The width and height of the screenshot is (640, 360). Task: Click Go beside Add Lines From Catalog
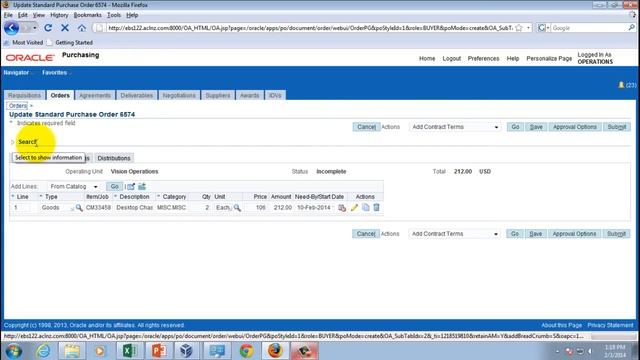point(114,187)
